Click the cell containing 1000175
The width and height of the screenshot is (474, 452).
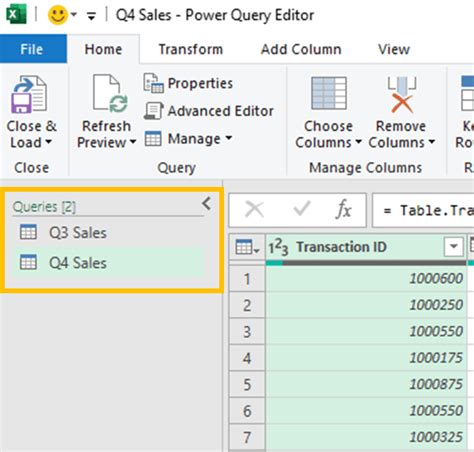click(366, 358)
